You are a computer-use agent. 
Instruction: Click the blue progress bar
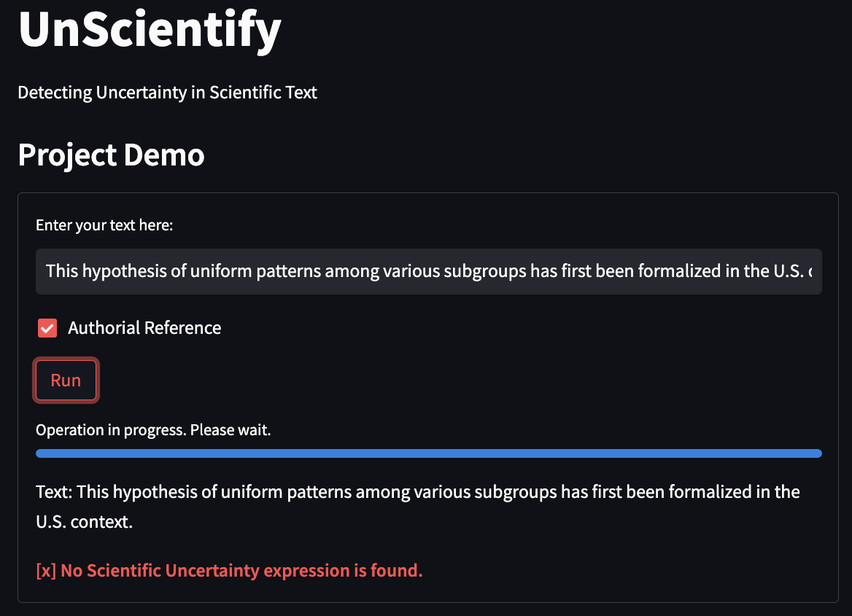coord(428,453)
